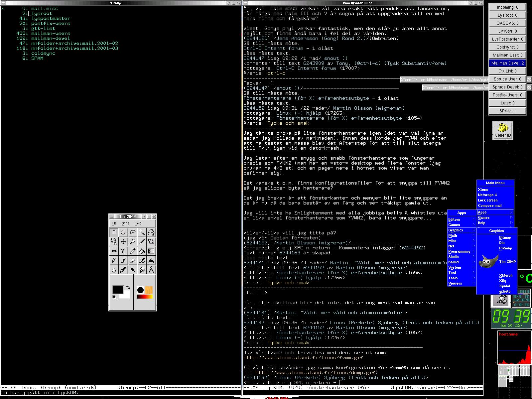Select the Bucket Fill tool
Image resolution: width=532 pixels, height=399 pixels.
(x=142, y=251)
